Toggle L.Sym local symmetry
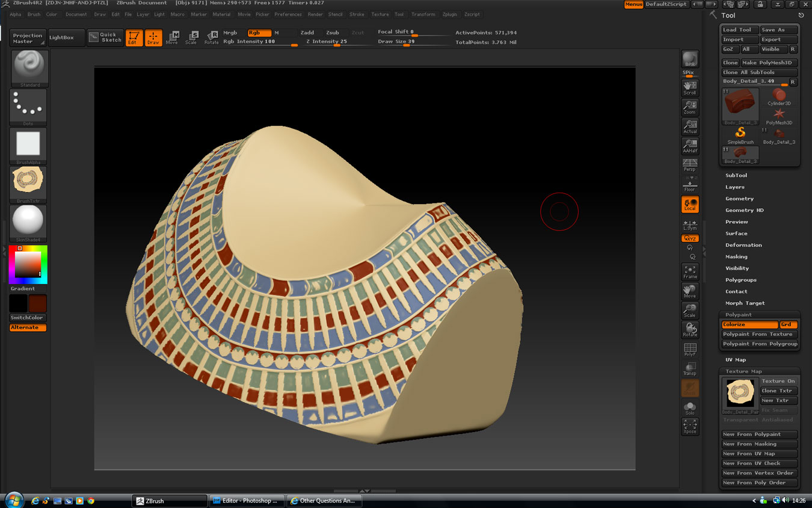Viewport: 812px width, 508px height. [690, 225]
